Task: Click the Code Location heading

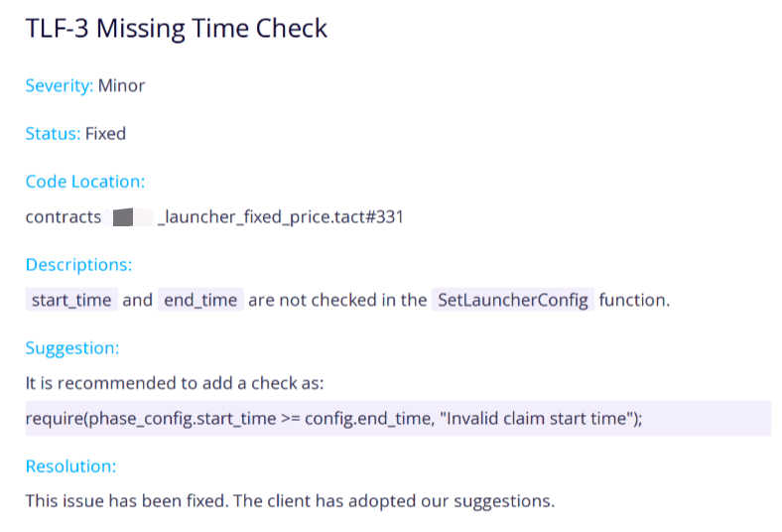Action: click(85, 182)
